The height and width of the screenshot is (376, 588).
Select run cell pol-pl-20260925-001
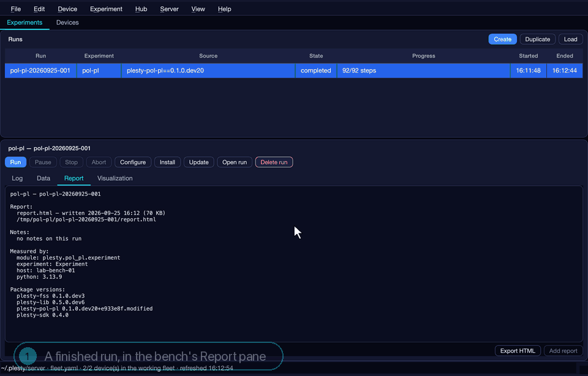tap(40, 70)
